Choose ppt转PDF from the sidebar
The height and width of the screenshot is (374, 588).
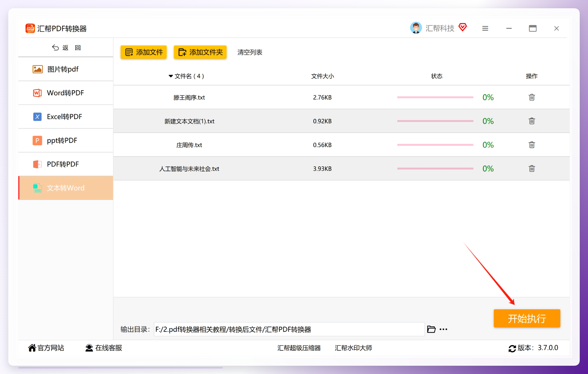tap(66, 140)
